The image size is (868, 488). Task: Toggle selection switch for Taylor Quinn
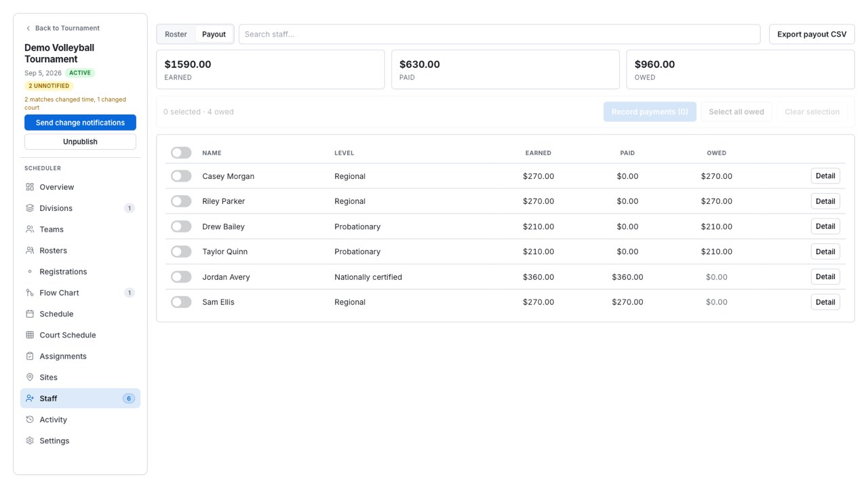(181, 251)
